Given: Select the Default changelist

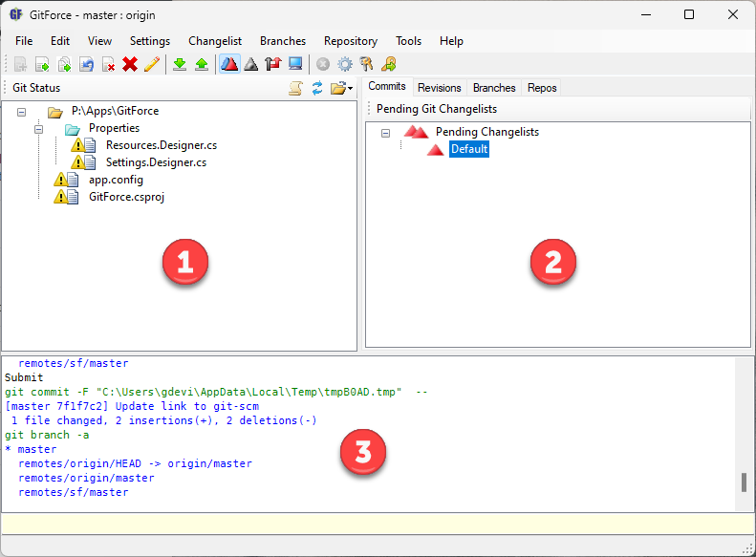Looking at the screenshot, I should pyautogui.click(x=469, y=149).
